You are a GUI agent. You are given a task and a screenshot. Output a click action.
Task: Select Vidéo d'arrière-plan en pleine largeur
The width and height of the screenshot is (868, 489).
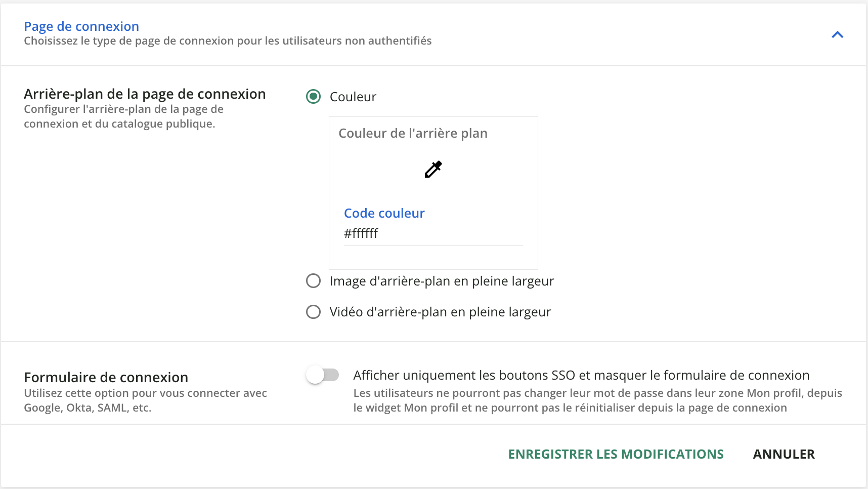click(x=313, y=312)
